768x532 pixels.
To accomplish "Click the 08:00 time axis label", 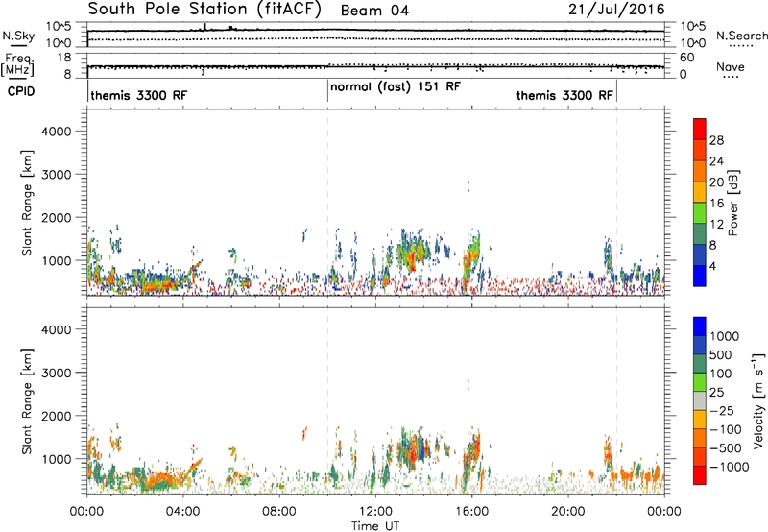I will point(279,512).
